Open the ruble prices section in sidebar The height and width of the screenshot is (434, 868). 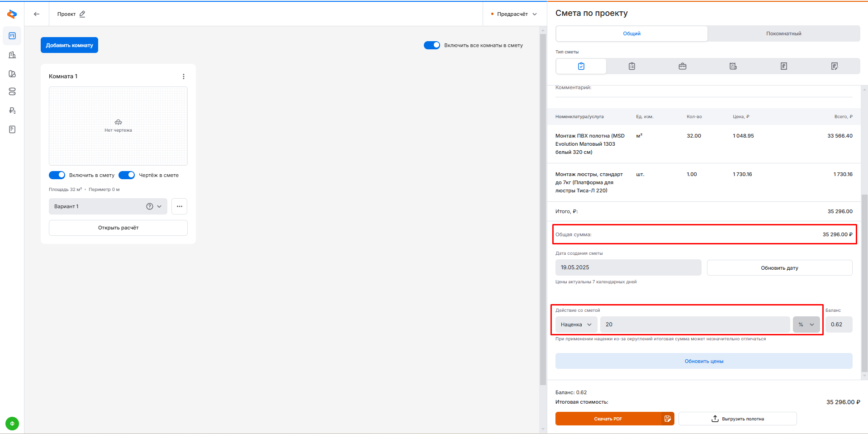point(12,110)
